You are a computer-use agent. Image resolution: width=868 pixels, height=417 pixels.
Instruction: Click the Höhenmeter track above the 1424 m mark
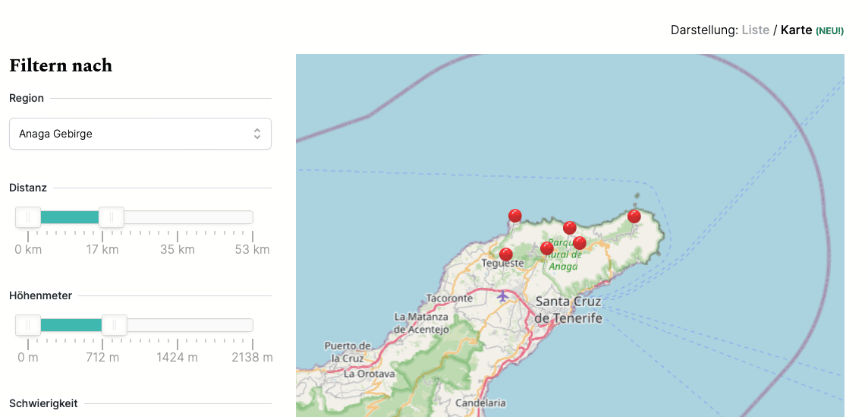(178, 325)
